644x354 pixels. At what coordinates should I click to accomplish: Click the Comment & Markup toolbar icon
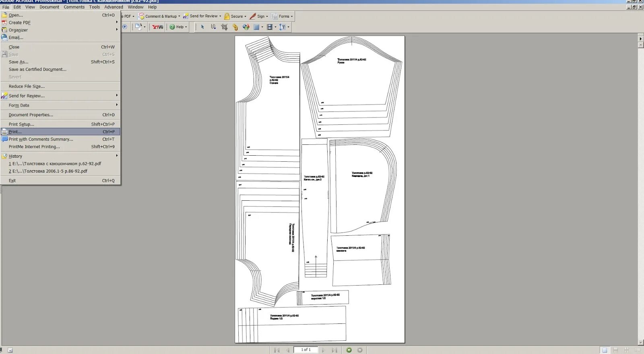(141, 16)
